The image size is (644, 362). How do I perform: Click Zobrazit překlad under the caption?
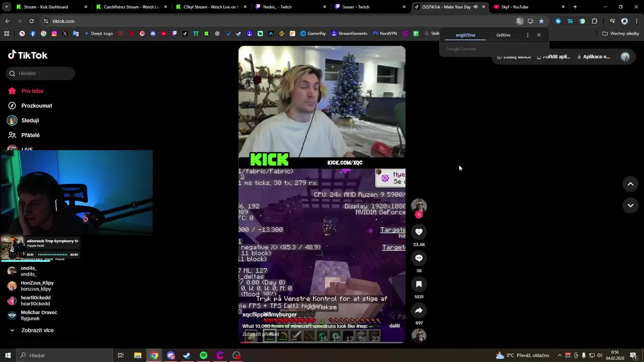(x=261, y=334)
